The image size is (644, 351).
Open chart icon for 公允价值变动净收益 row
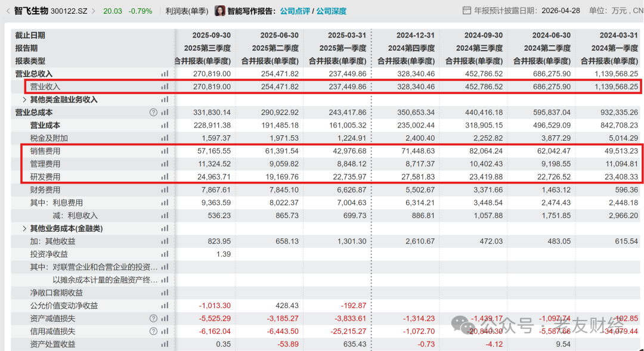pyautogui.click(x=165, y=306)
